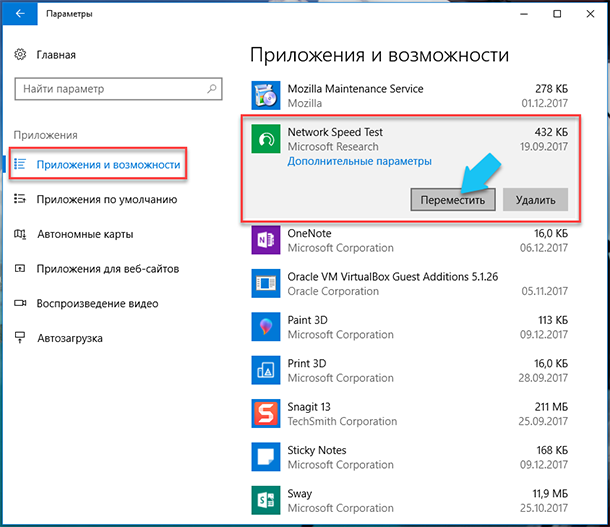Click the Удалить button
This screenshot has width=610, height=527.
pyautogui.click(x=535, y=200)
